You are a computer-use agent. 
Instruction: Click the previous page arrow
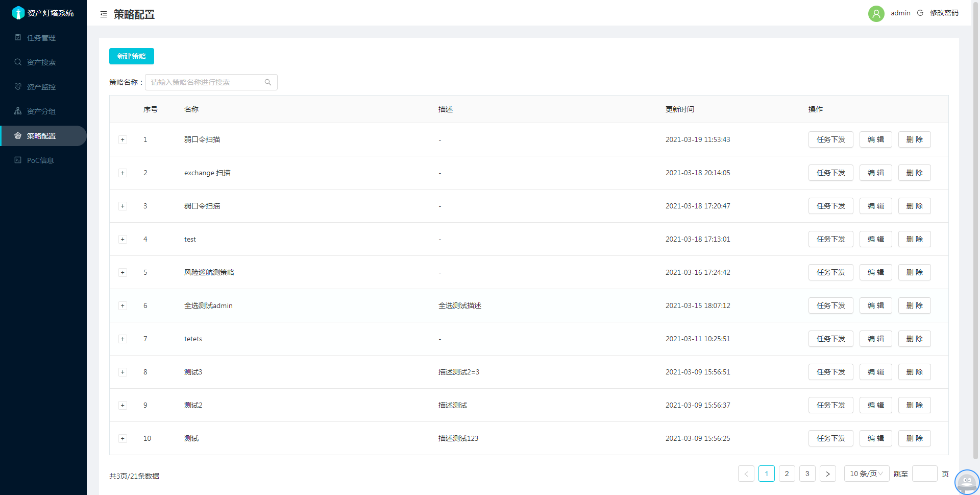click(x=746, y=474)
